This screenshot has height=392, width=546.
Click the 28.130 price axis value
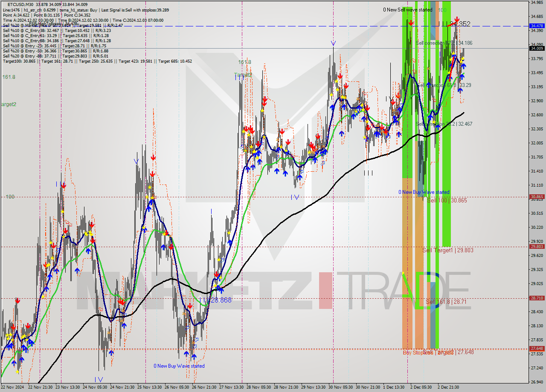[x=537, y=326]
